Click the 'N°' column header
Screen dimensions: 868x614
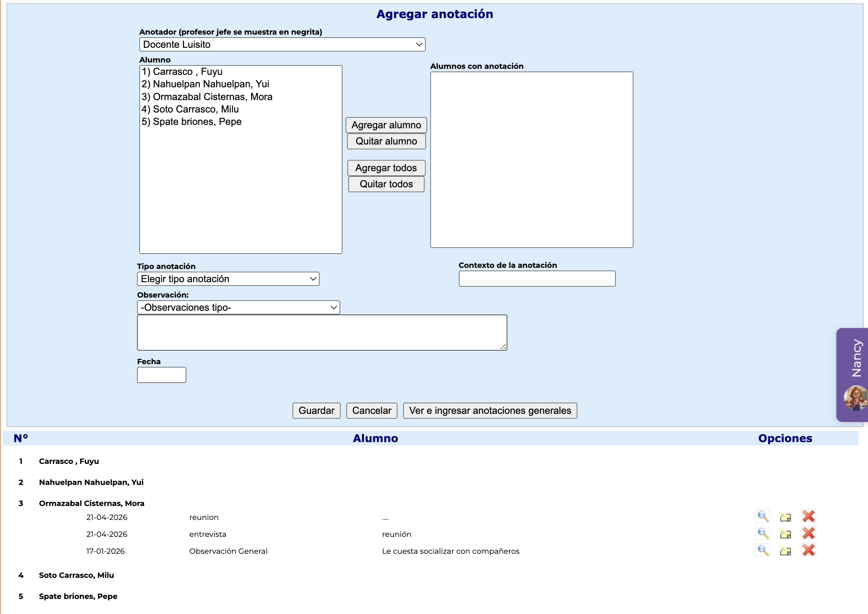click(21, 439)
